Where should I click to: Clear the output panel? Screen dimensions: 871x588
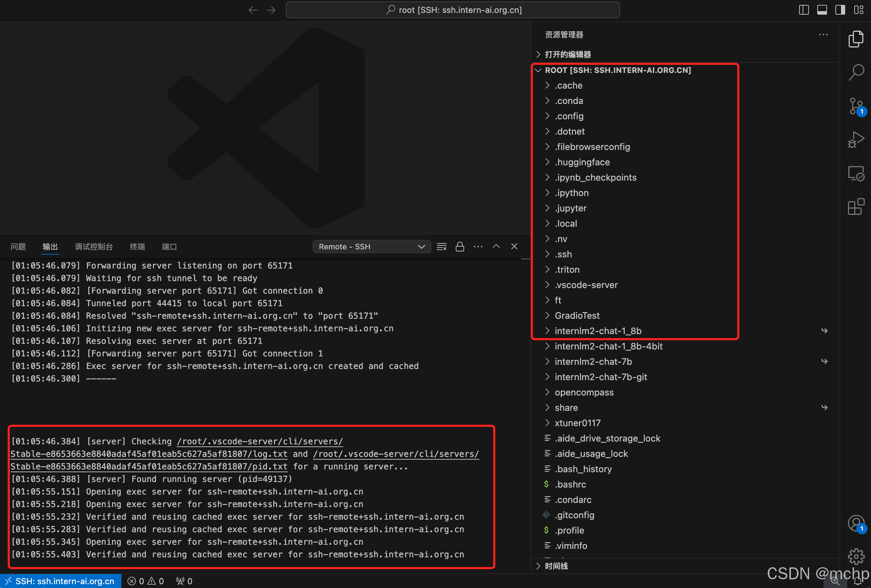tap(441, 247)
